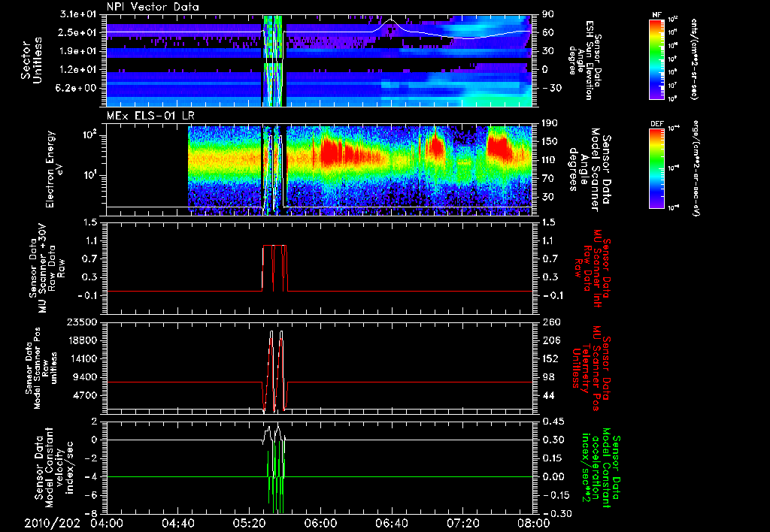Click the "4700" scanner position axis value
The width and height of the screenshot is (770, 532).
pos(85,395)
